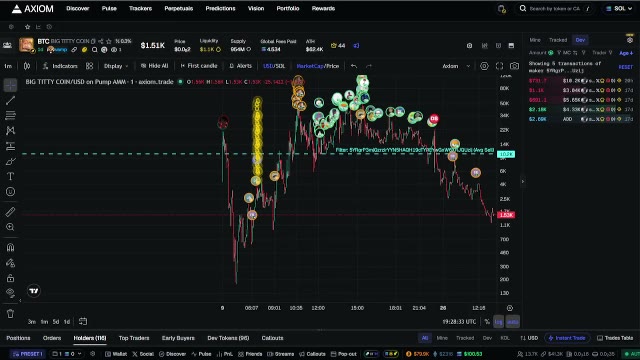Favorite token with star icon
This screenshot has height=360, width=640.
tap(109, 41)
